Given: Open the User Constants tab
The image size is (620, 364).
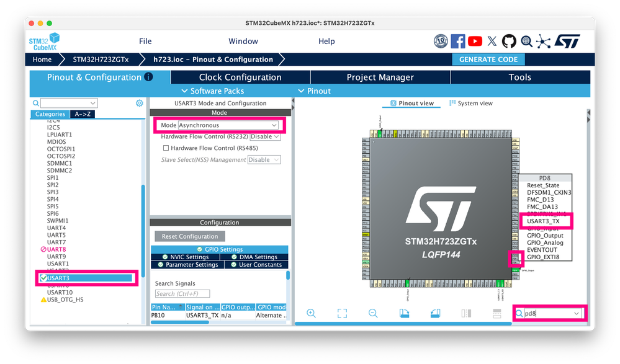Looking at the screenshot, I should 256,265.
